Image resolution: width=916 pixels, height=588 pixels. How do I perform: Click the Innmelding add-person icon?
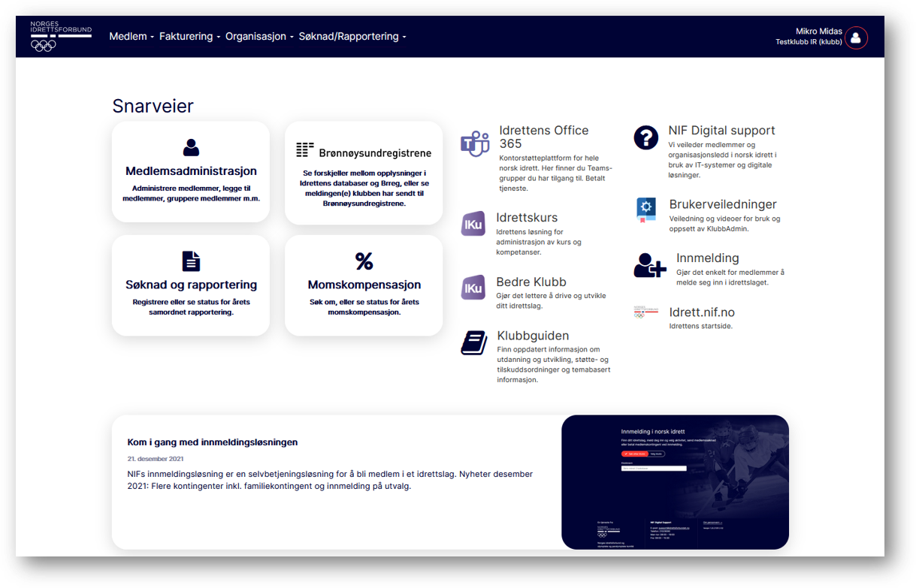pos(649,265)
